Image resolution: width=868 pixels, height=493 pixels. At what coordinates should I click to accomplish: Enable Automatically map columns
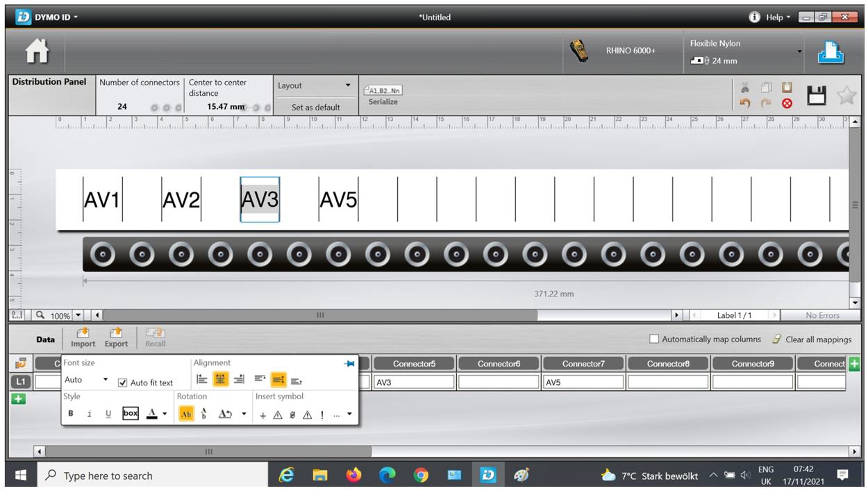(x=654, y=339)
